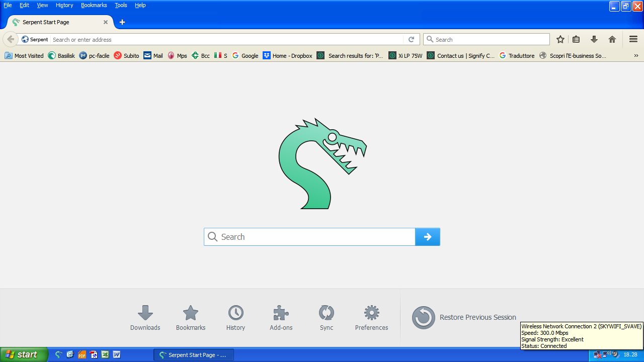Screen dimensions: 644x362
Task: Click Serpent Start Page taskbar button
Action: pyautogui.click(x=194, y=355)
